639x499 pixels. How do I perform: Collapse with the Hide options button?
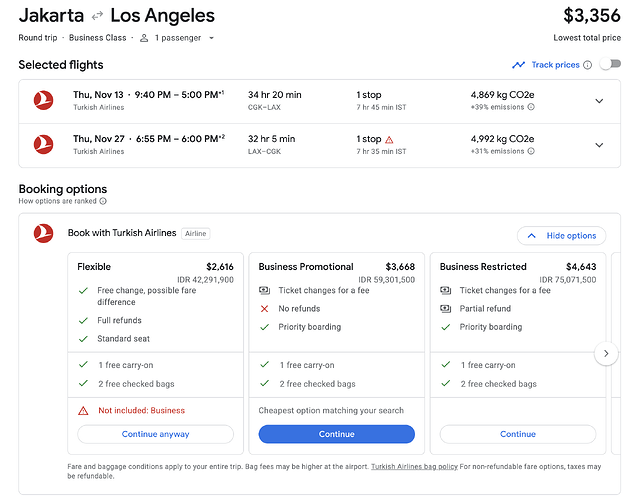[x=561, y=236]
